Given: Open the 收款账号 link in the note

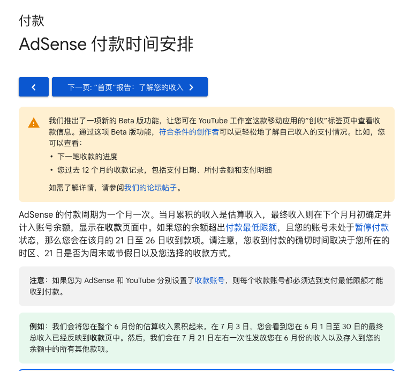Looking at the screenshot, I should [209, 280].
